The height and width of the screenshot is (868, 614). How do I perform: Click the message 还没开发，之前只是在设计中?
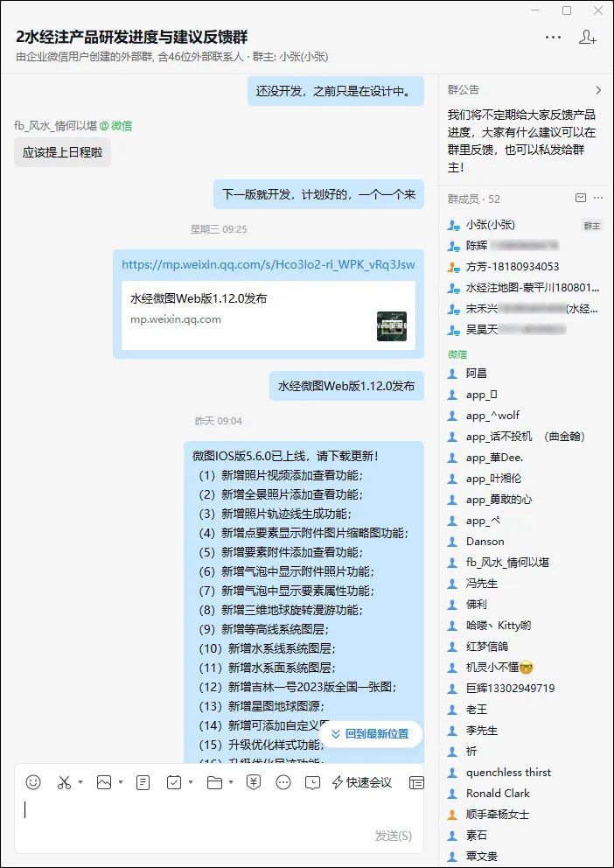(336, 91)
